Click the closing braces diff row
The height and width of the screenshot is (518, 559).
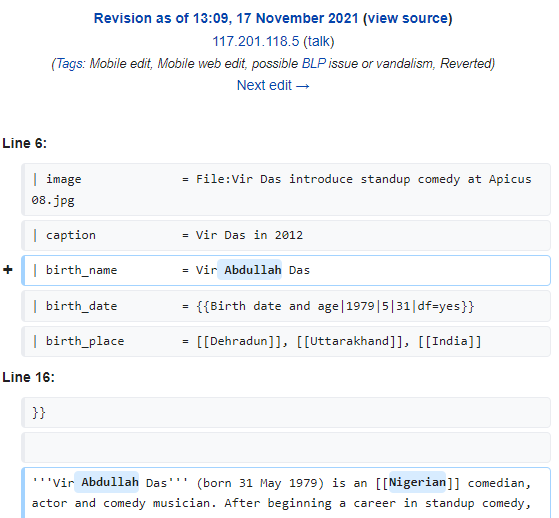point(286,412)
